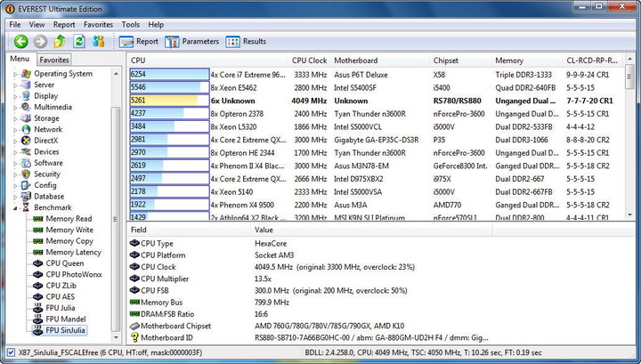
Task: Select the highlighted 5261 score bar
Action: [169, 101]
